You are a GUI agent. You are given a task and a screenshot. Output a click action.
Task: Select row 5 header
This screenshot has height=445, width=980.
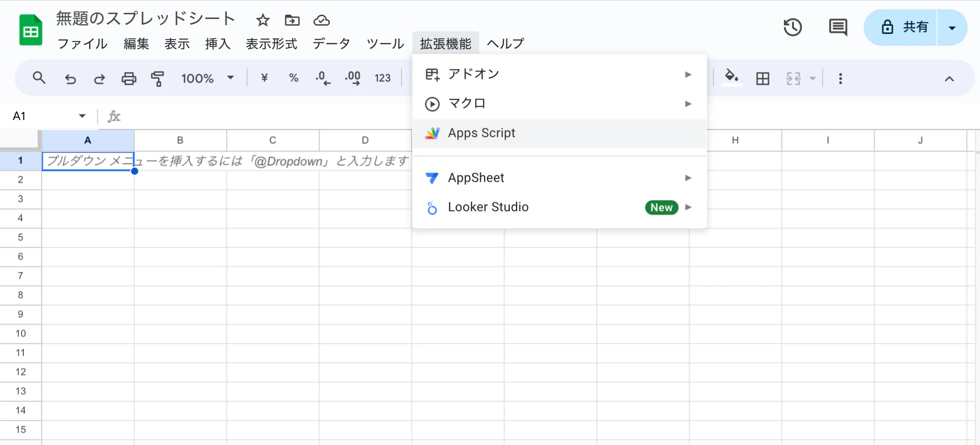pos(21,238)
